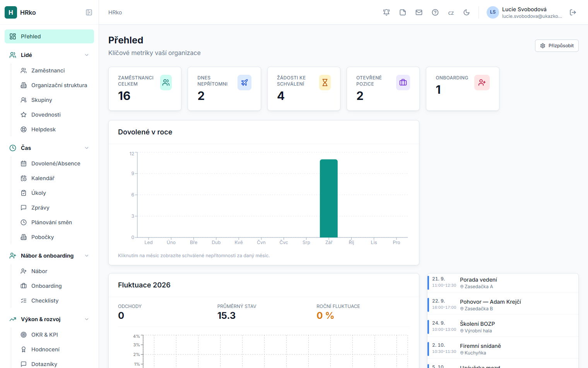Open the help question mark icon
This screenshot has height=368, width=588.
click(435, 12)
